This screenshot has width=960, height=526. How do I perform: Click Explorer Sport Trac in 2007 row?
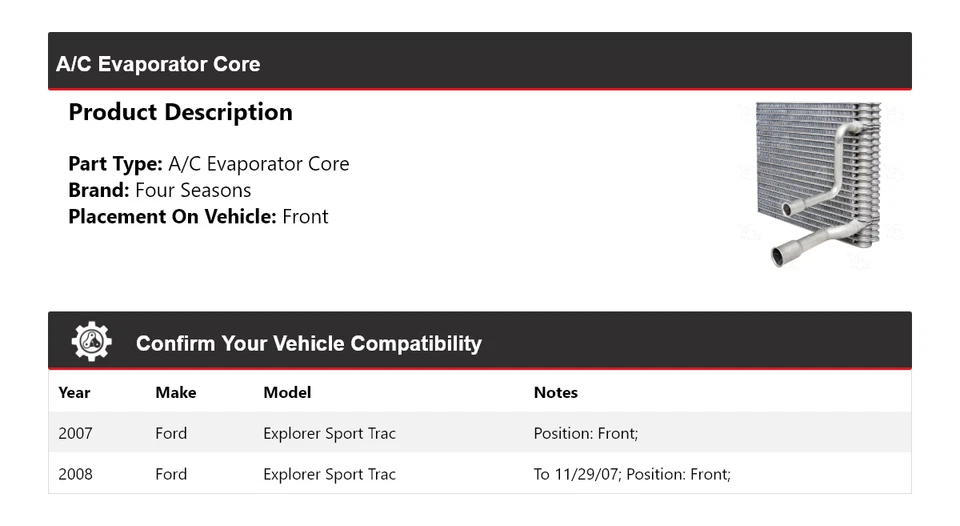click(x=329, y=433)
